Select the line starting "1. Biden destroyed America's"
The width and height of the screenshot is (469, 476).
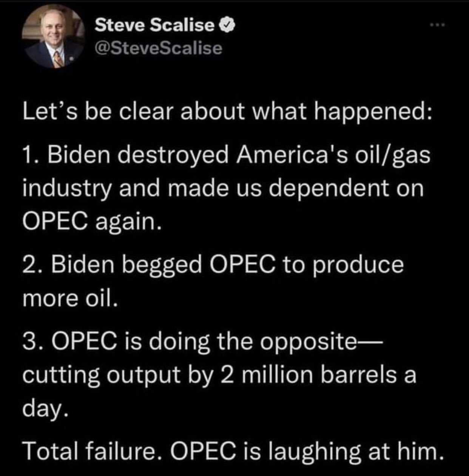coord(226,155)
